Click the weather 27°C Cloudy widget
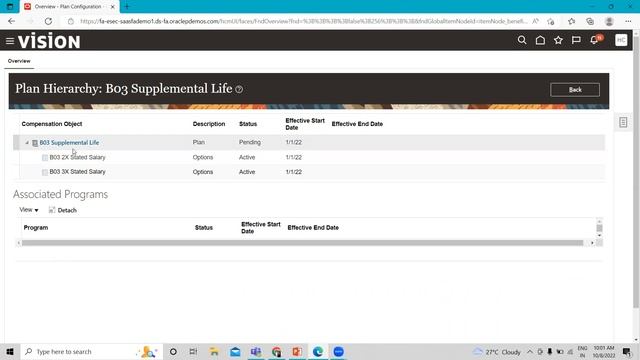This screenshot has width=640, height=360. point(497,351)
